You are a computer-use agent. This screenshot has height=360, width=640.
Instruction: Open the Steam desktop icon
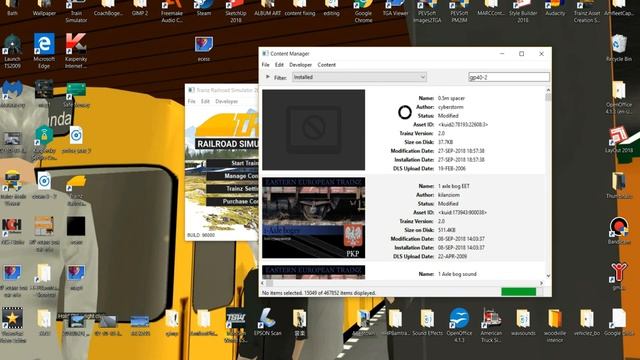pyautogui.click(x=204, y=8)
